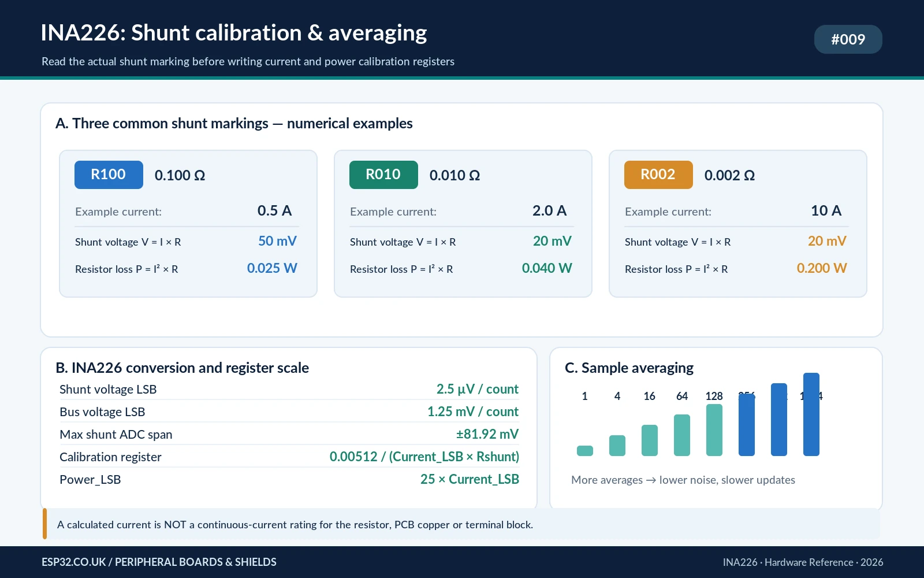Click the ±81.92 mV ADC span value
Image resolution: width=924 pixels, height=578 pixels.
[487, 434]
